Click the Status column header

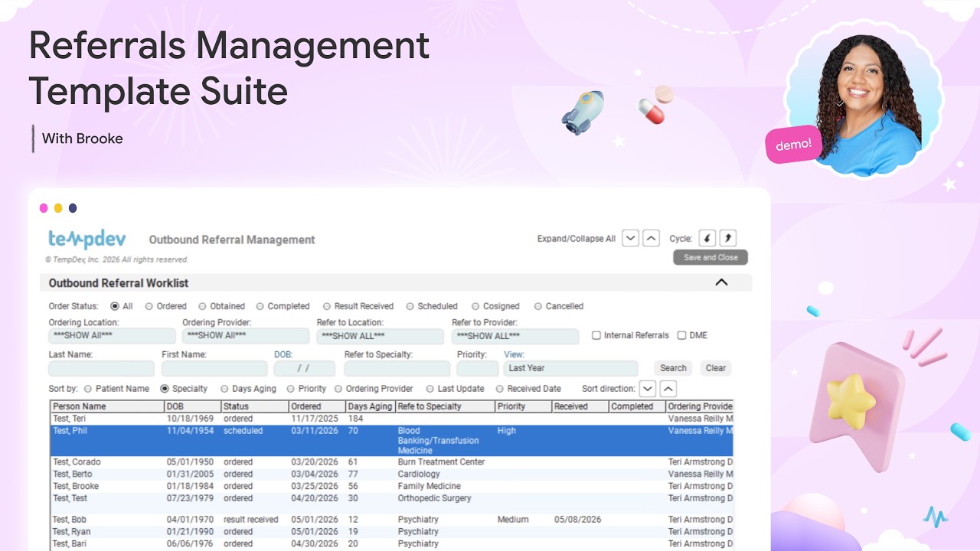point(255,406)
